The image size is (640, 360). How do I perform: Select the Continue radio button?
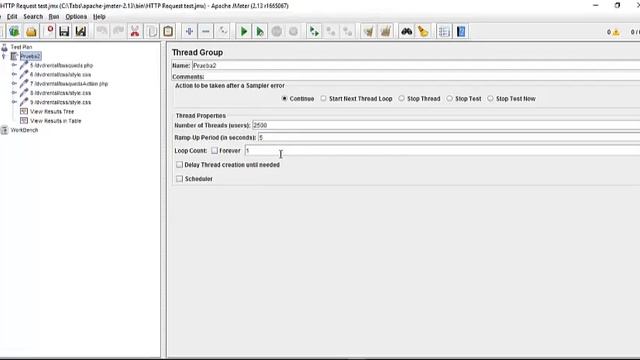[x=284, y=98]
